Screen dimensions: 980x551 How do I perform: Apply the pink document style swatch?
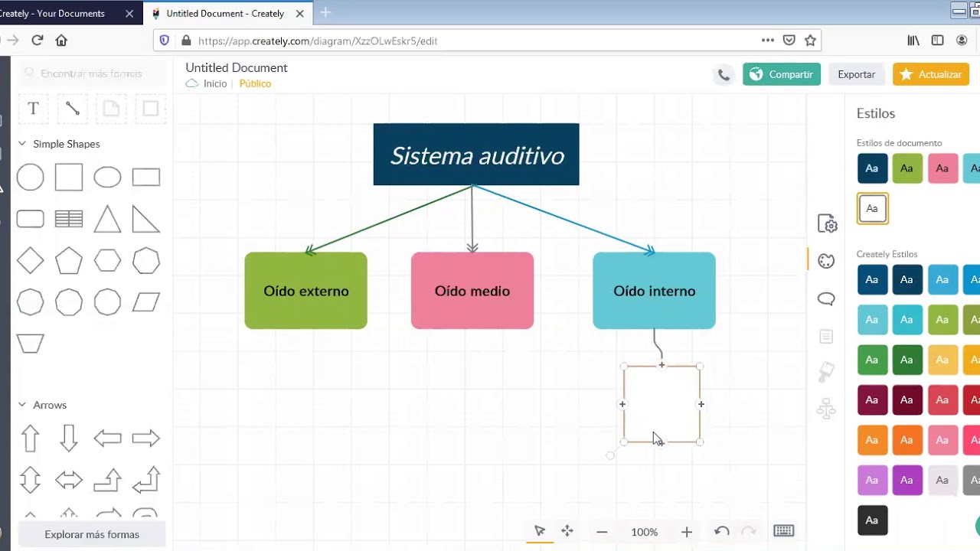coord(942,168)
